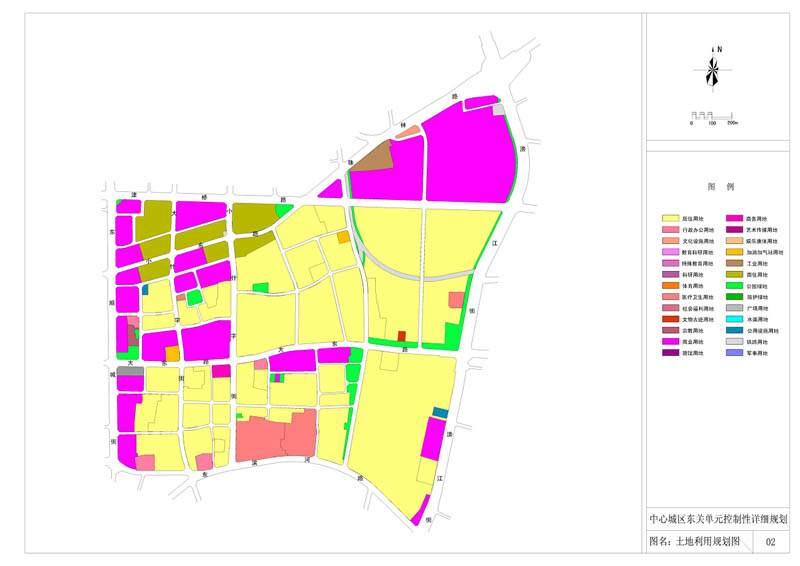This screenshot has height=566, width=800.
Task: Select the cyan 水域用地 legend swatch
Action: point(735,320)
